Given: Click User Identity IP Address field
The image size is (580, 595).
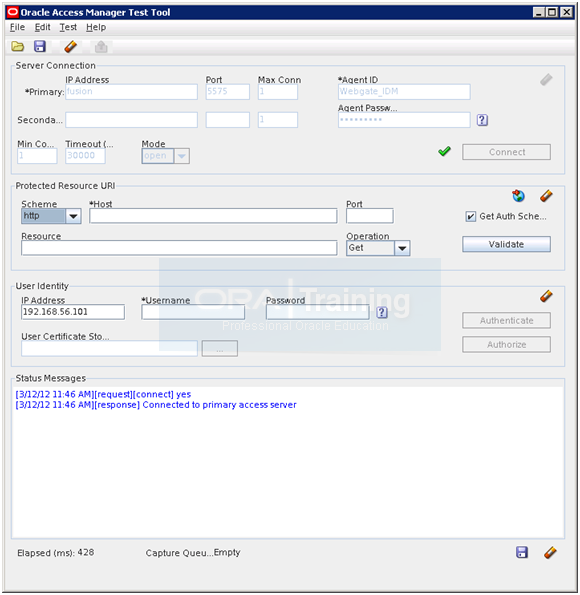Looking at the screenshot, I should (73, 312).
